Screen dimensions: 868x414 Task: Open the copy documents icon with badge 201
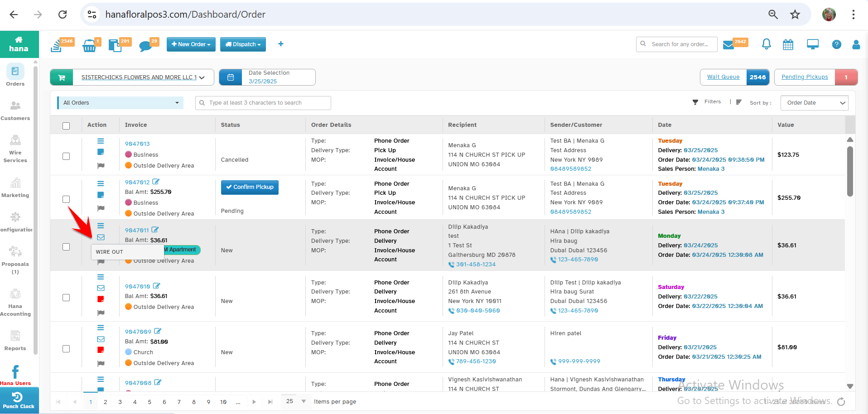(115, 45)
